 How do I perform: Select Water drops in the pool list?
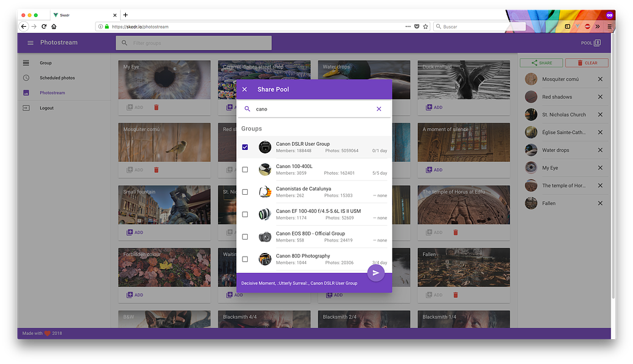pos(555,150)
